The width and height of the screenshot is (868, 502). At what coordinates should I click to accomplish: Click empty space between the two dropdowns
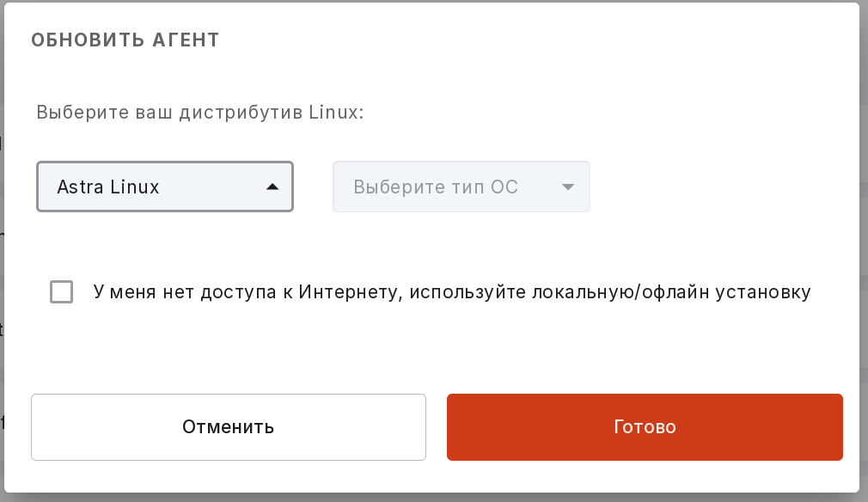pos(313,187)
